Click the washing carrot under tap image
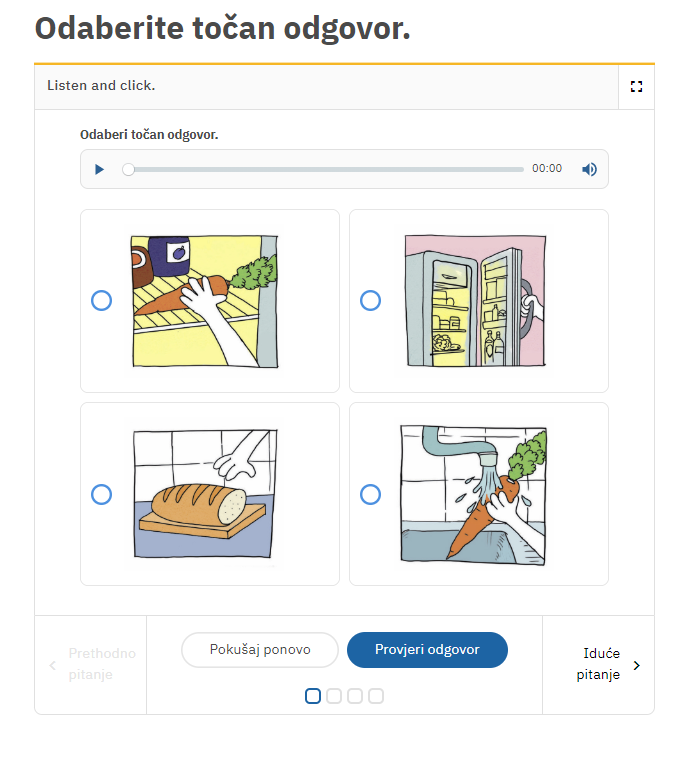The width and height of the screenshot is (697, 757). pyautogui.click(x=474, y=494)
